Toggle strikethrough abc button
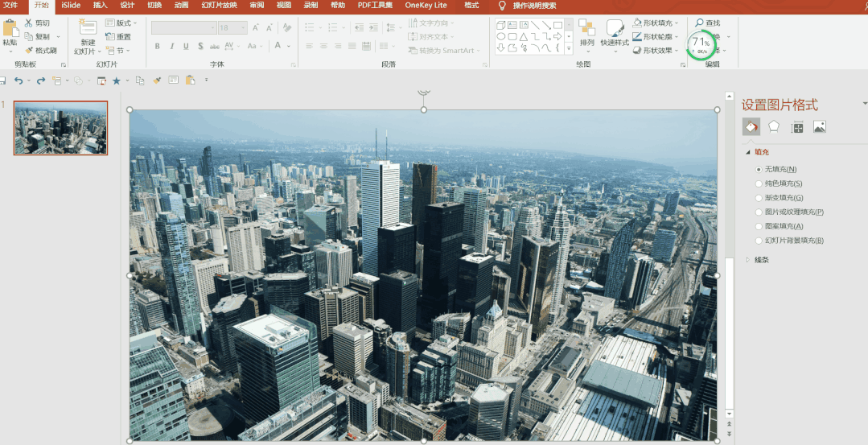 pyautogui.click(x=214, y=46)
